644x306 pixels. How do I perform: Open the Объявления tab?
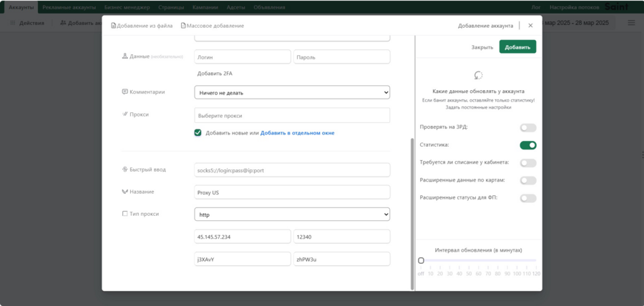coord(269,7)
